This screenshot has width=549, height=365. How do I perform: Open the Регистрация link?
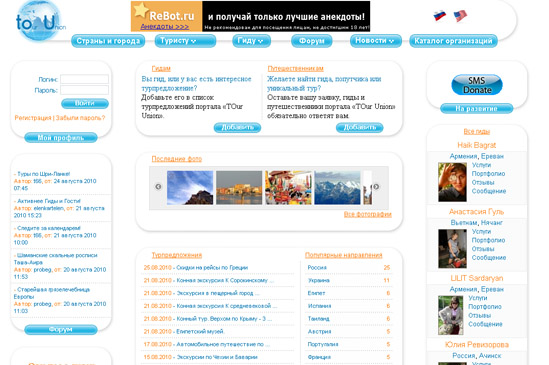[33, 118]
